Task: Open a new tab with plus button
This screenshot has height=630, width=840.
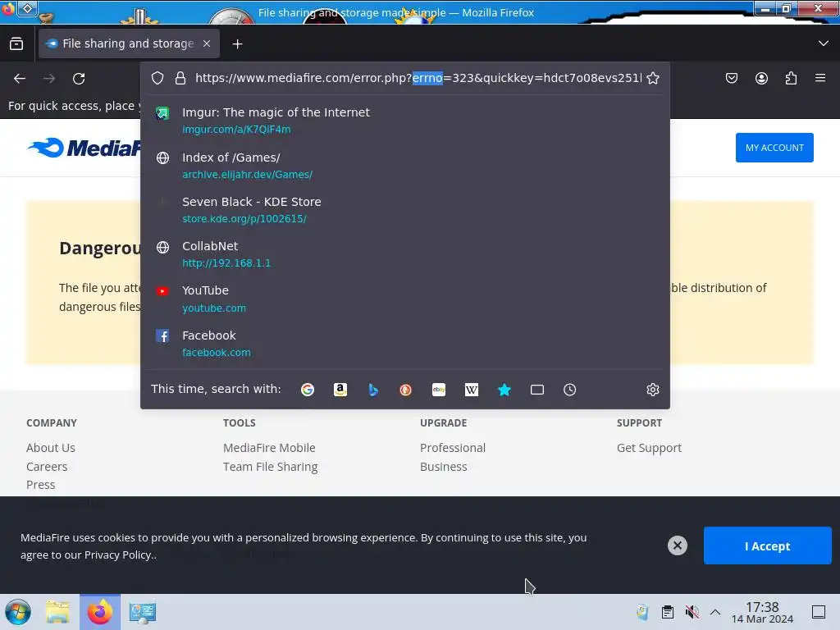Action: tap(237, 44)
